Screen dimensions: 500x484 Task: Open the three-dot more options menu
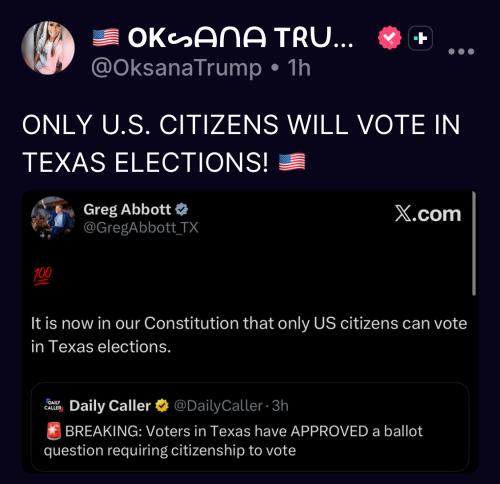pyautogui.click(x=461, y=51)
